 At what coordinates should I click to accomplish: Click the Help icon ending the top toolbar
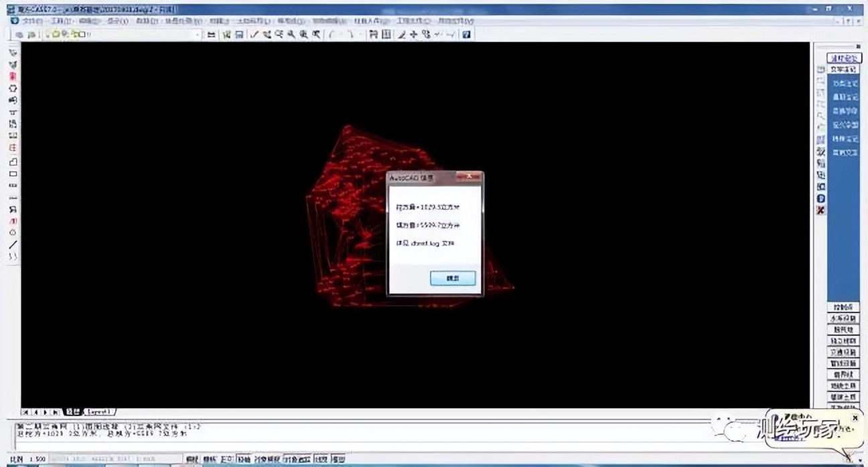[x=467, y=35]
